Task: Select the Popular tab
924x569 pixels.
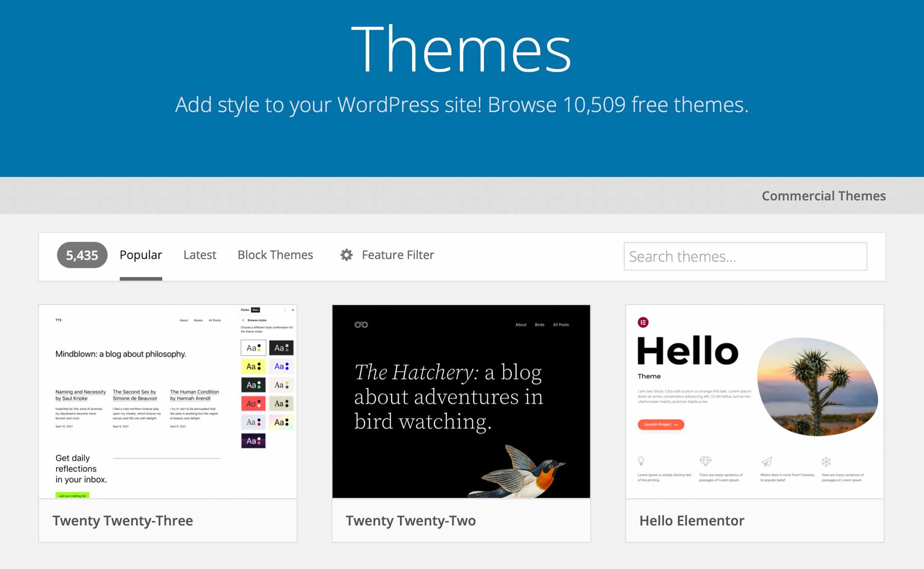Action: coord(140,255)
